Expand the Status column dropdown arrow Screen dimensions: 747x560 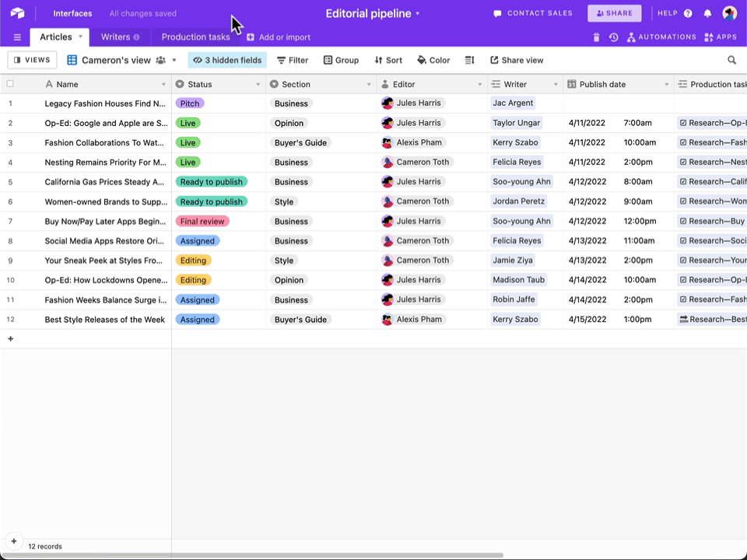click(258, 84)
